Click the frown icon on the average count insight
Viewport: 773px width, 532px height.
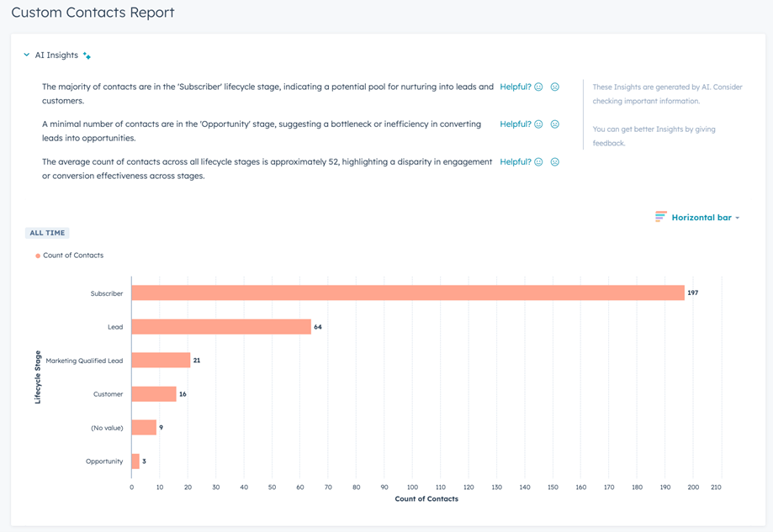click(555, 161)
